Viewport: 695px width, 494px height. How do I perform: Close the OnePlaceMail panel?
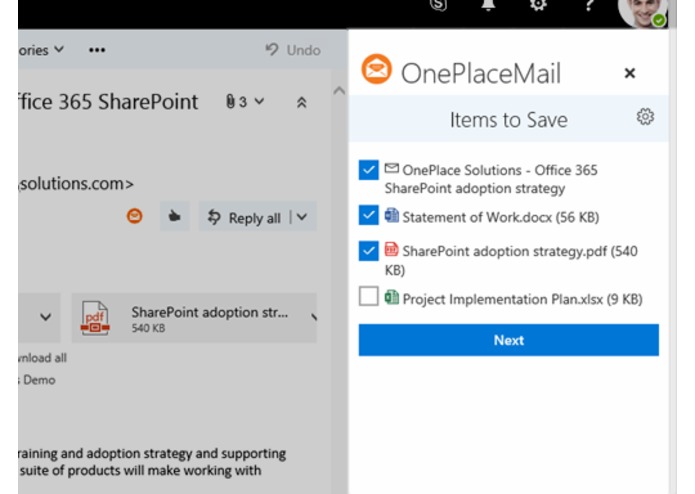[629, 73]
